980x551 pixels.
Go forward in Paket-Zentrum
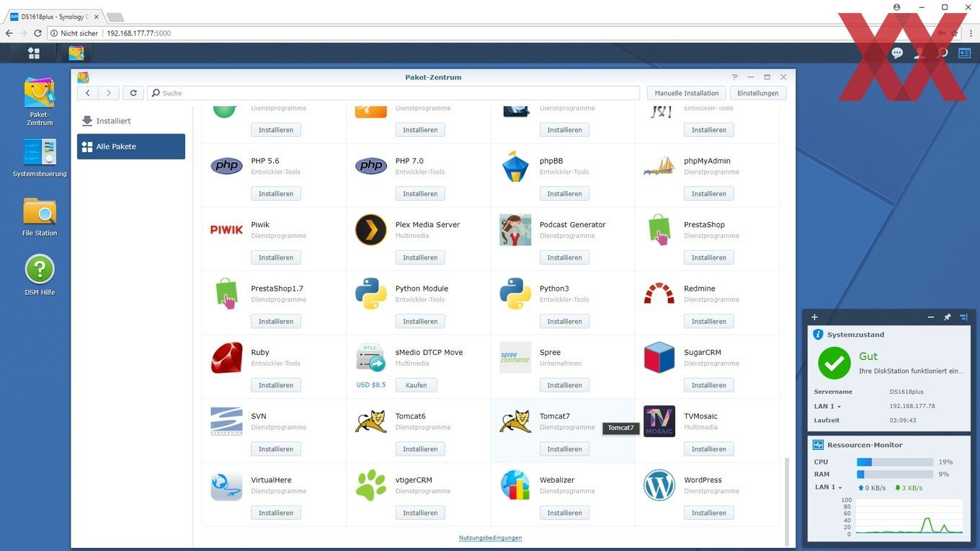[109, 93]
